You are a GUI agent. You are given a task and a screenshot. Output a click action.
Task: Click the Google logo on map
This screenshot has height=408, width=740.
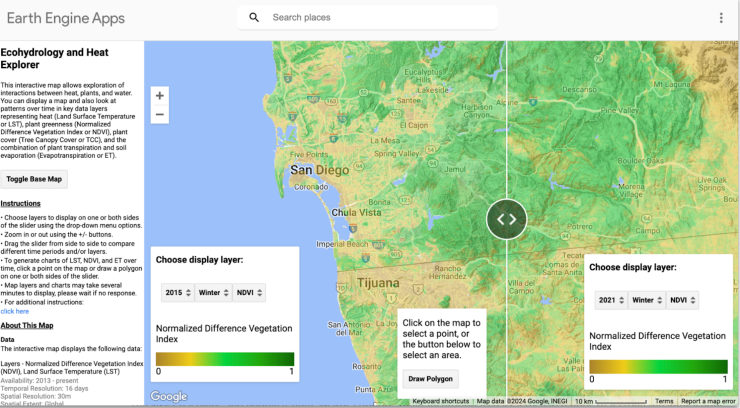(x=169, y=396)
